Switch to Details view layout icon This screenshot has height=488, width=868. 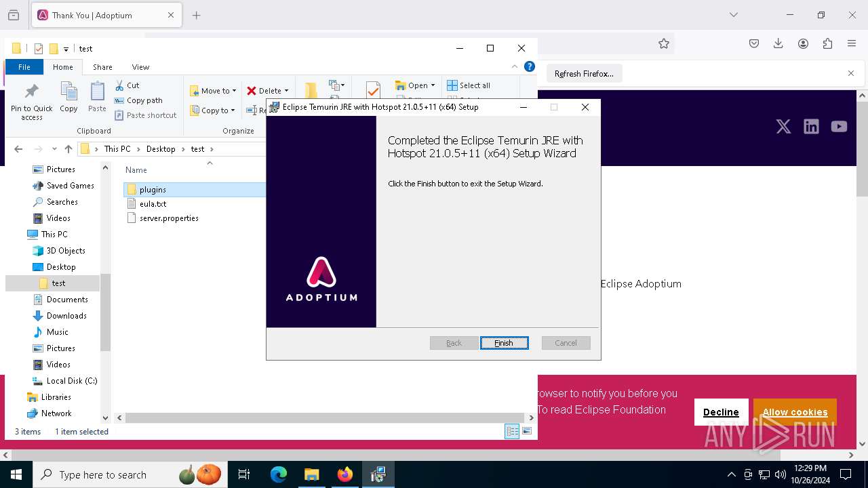pos(512,431)
